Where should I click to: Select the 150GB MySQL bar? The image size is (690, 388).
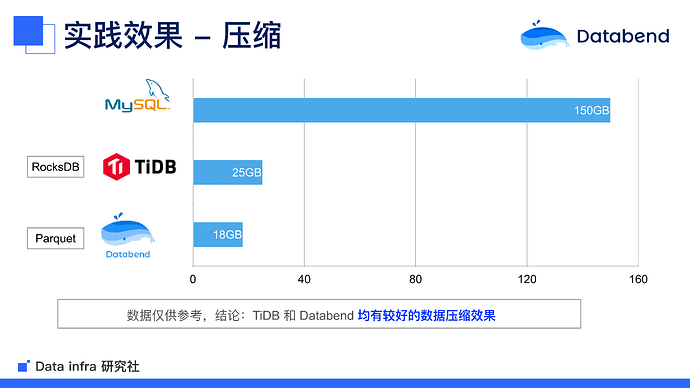401,110
